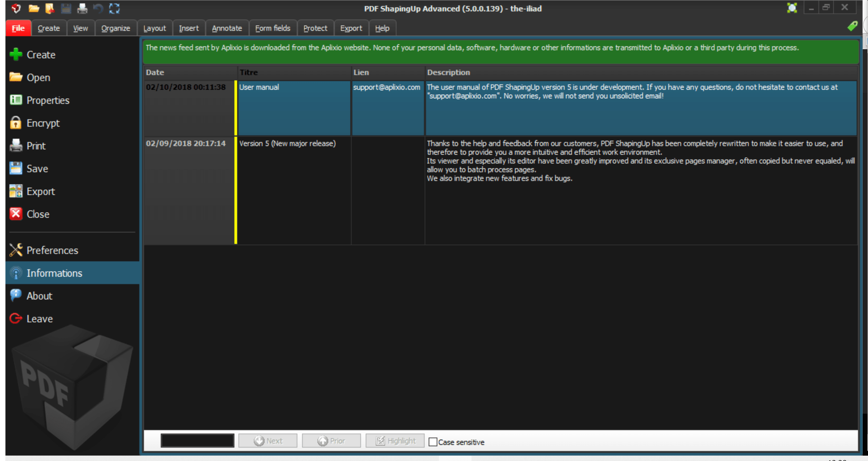Click the green news feed privacy notice
Screen dimensions: 868x461
pos(501,52)
